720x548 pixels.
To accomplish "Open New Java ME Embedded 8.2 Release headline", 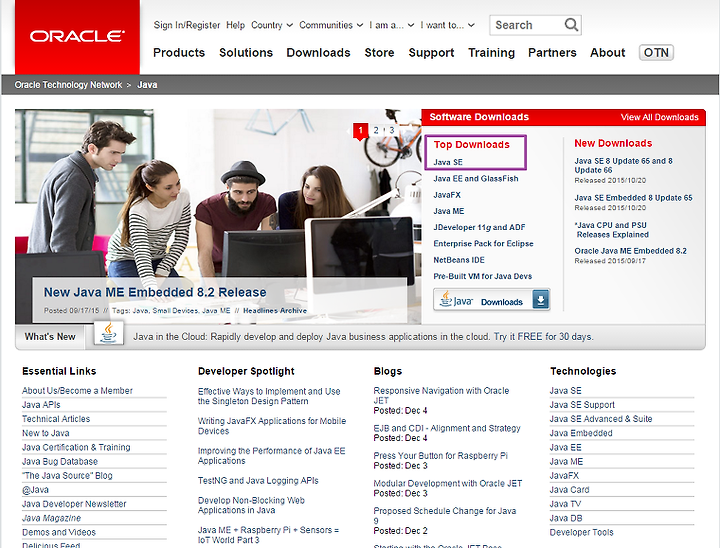I will tap(155, 293).
